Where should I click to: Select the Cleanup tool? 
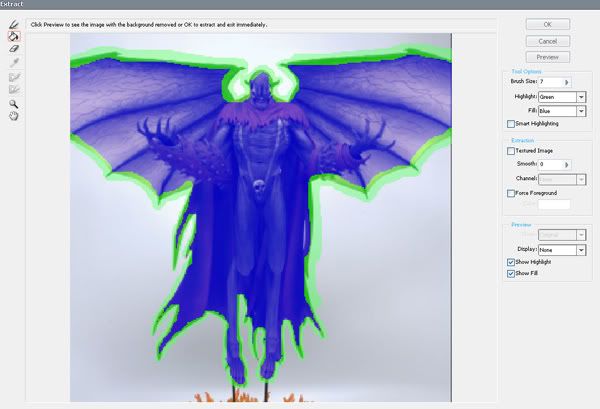pos(14,76)
